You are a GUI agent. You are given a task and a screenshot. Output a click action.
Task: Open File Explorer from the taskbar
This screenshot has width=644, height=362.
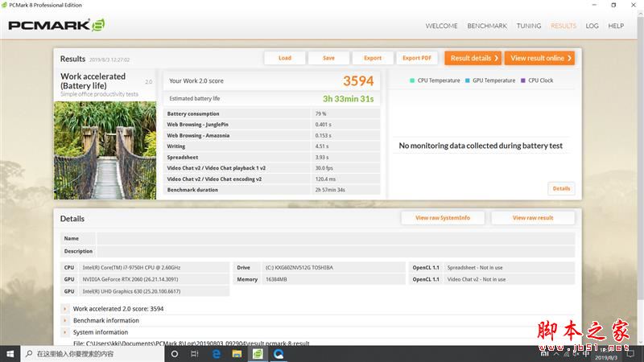[x=237, y=354]
